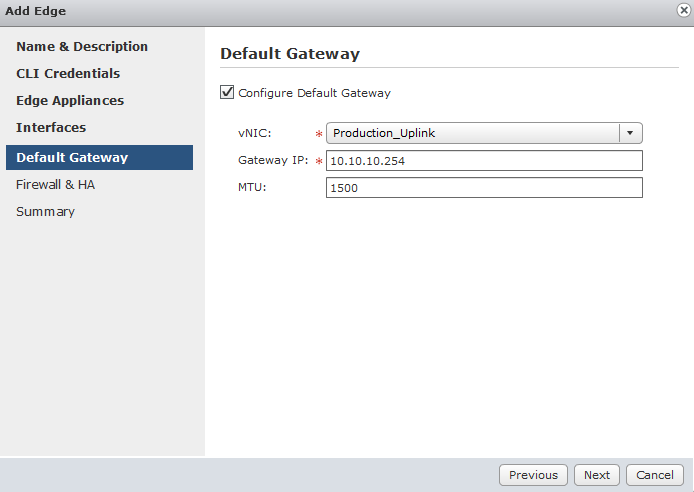Click into the MTU field showing 1500
This screenshot has width=694, height=492.
click(x=484, y=188)
